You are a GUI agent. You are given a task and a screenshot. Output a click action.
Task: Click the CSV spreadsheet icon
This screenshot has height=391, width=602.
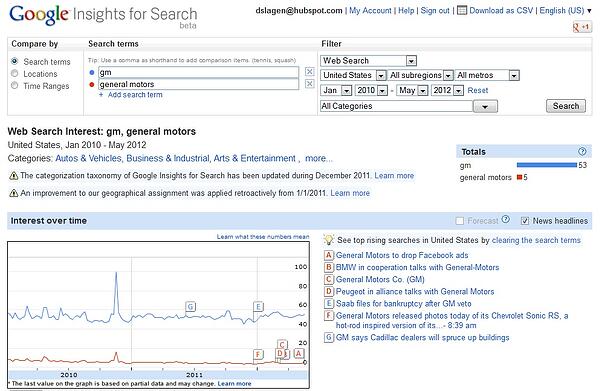click(x=462, y=10)
